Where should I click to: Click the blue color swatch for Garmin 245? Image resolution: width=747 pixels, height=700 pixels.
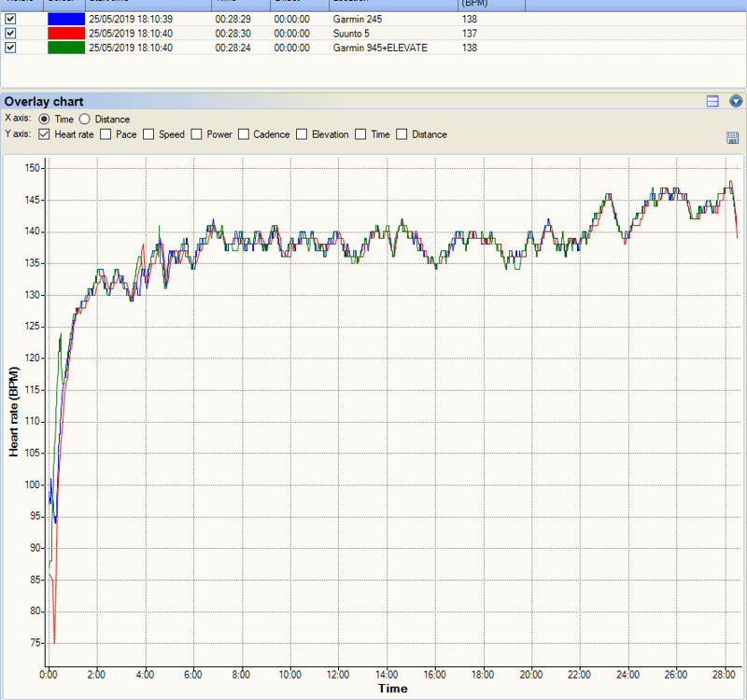pos(66,19)
